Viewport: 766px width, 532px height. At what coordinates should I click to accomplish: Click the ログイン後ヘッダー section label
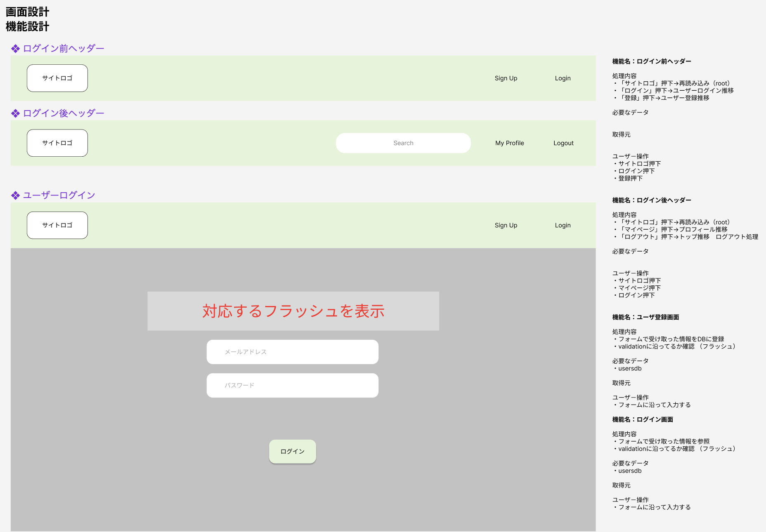63,113
